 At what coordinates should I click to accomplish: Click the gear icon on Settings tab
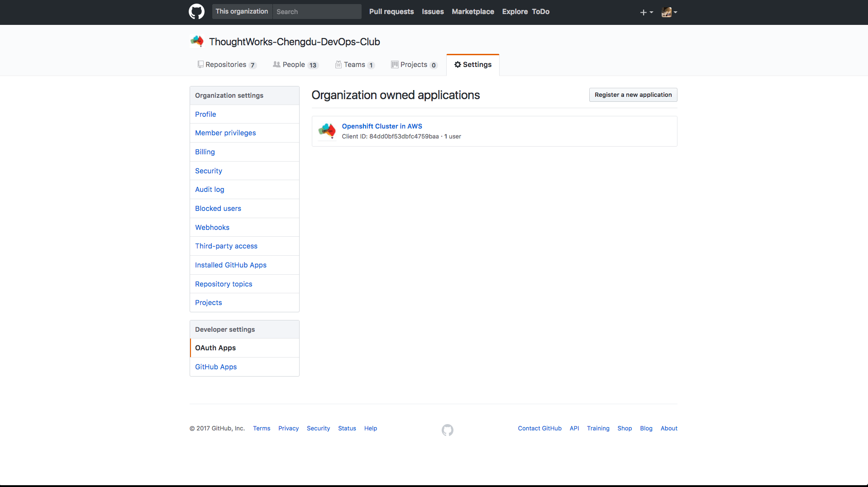click(458, 65)
